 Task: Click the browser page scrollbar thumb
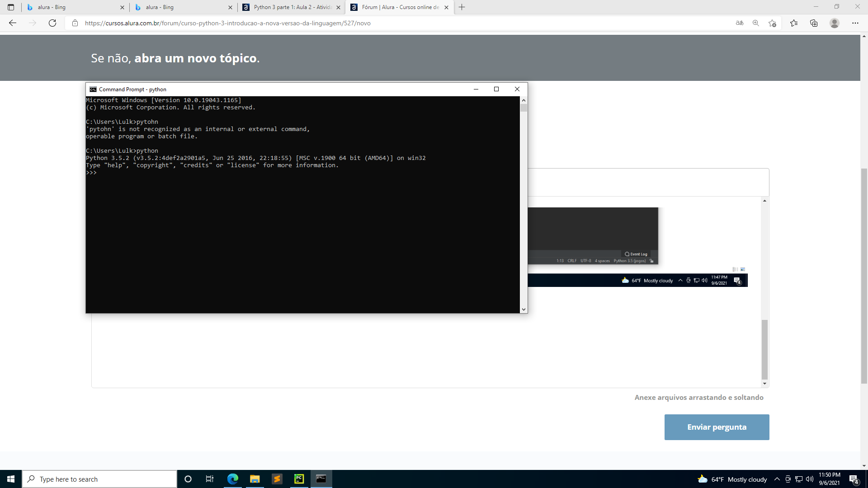coord(864,276)
